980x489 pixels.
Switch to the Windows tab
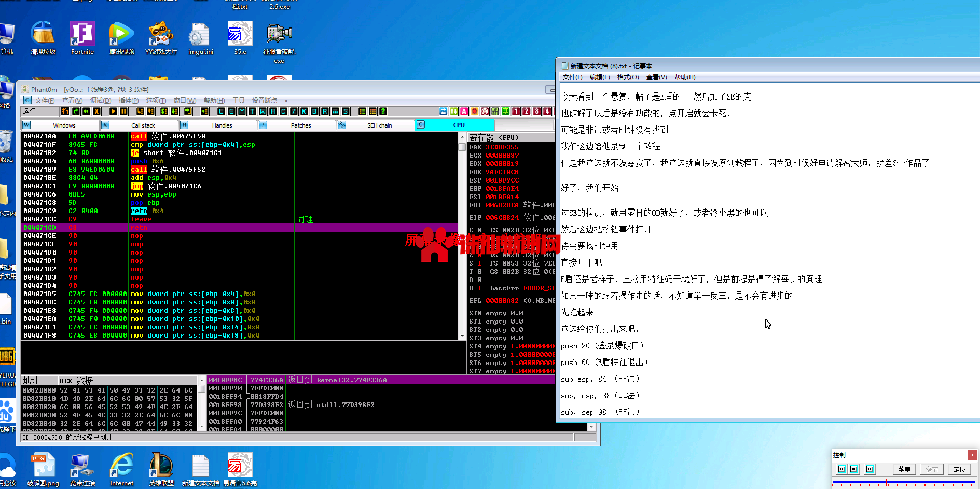click(60, 125)
